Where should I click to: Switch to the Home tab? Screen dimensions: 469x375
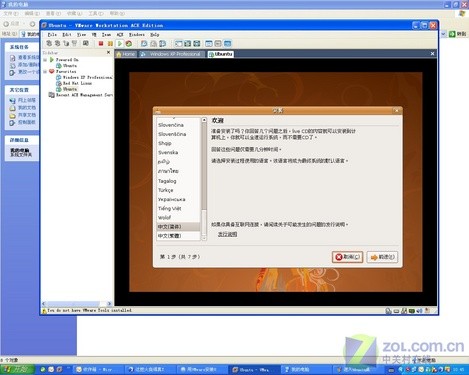[126, 54]
